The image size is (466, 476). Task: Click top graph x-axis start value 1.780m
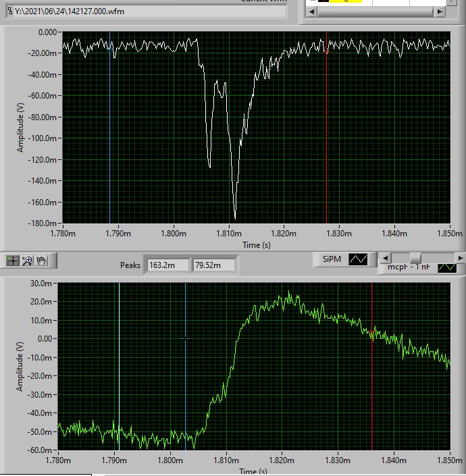point(63,234)
